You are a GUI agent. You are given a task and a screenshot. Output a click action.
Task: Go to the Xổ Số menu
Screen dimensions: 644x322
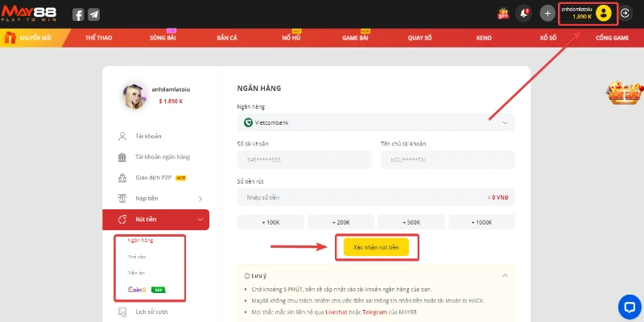(547, 38)
